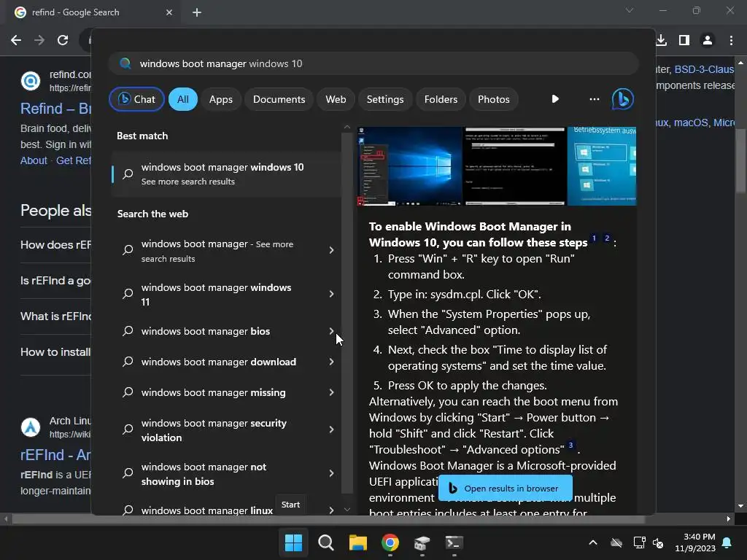747x560 pixels.
Task: Click the network display tray icon
Action: pyautogui.click(x=639, y=542)
